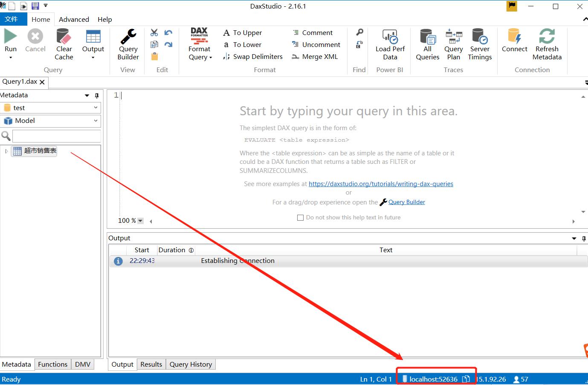Click the Query Builder hyperlink
Screen dimensions: 588x385
pos(406,202)
